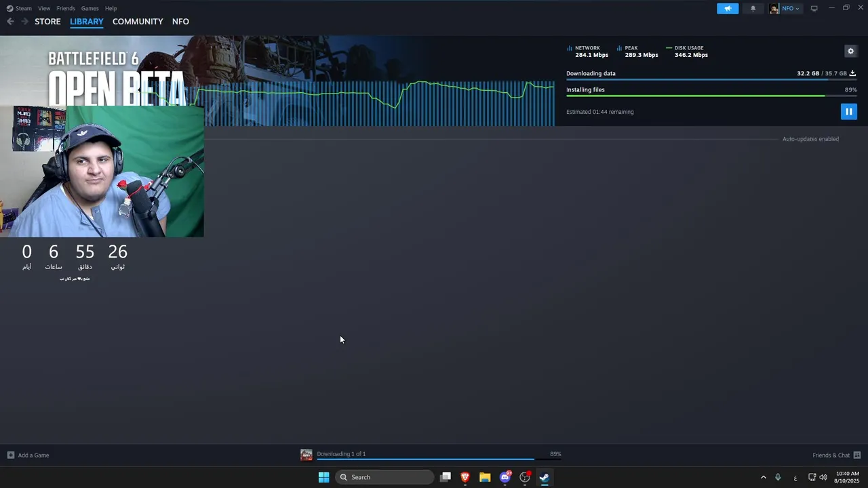Open Brave browser from the taskbar
This screenshot has height=488, width=868.
465,477
